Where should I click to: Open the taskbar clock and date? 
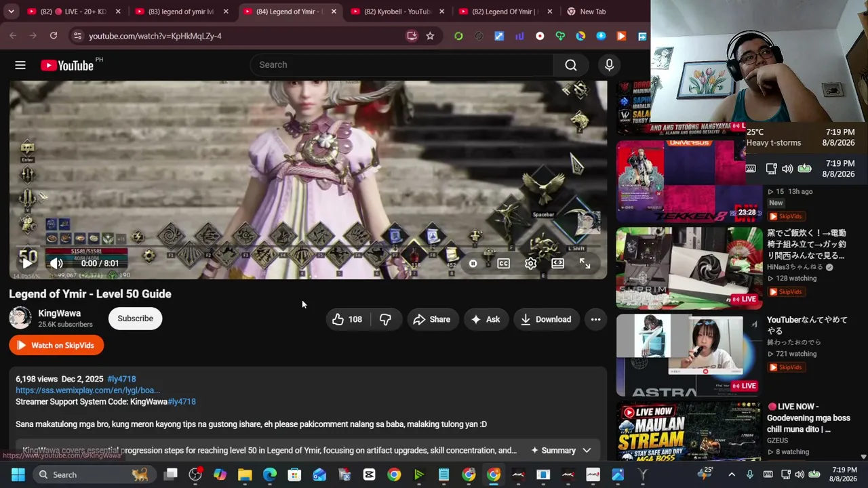click(844, 474)
